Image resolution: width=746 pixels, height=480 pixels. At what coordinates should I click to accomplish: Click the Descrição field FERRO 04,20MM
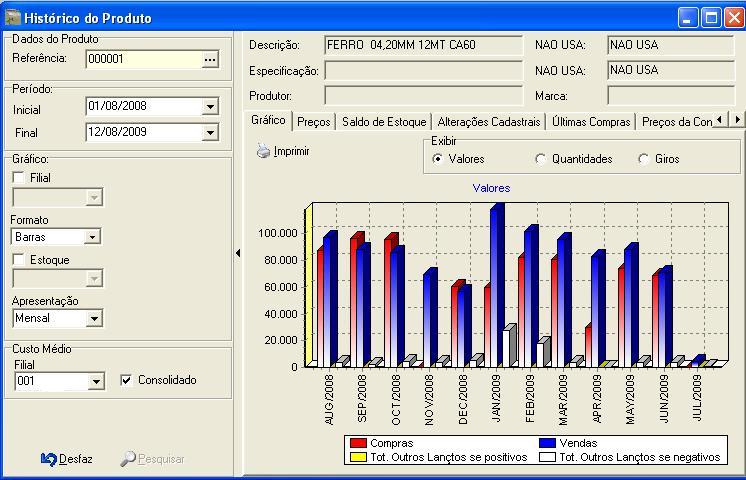pyautogui.click(x=423, y=45)
